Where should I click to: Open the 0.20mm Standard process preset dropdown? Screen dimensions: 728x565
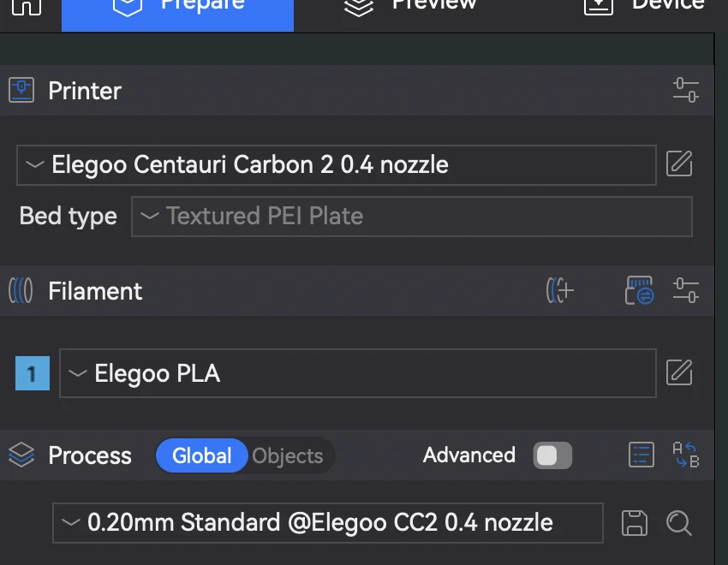[328, 523]
